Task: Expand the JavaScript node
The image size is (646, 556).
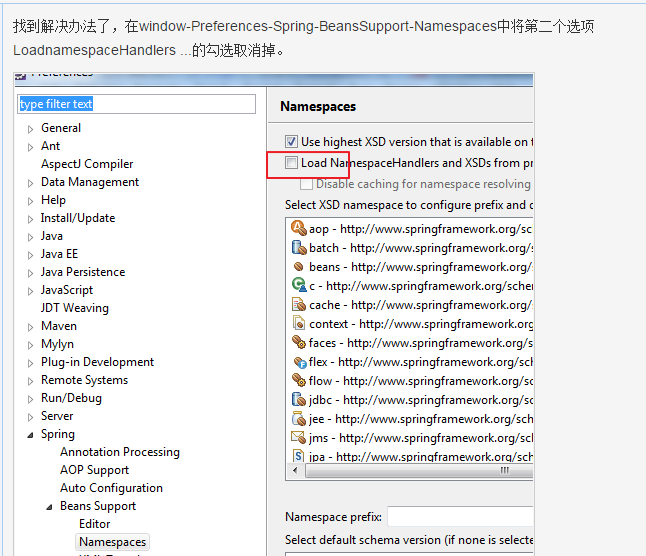Action: [x=30, y=291]
